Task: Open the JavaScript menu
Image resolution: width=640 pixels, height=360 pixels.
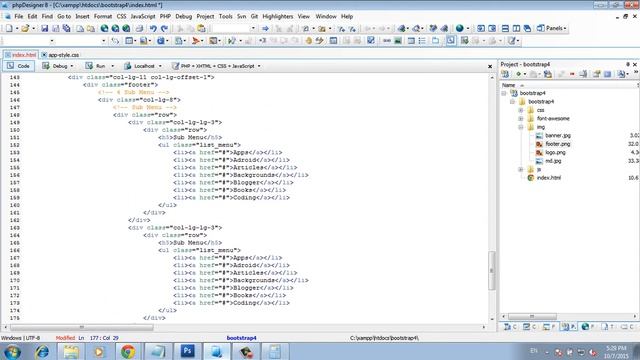Action: [x=143, y=16]
